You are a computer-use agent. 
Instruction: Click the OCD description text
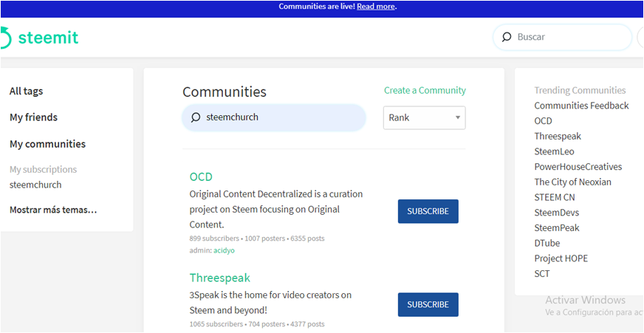click(276, 210)
